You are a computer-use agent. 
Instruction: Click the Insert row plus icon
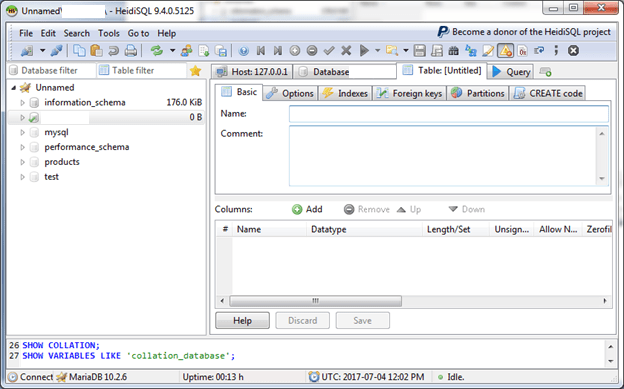tap(295, 51)
